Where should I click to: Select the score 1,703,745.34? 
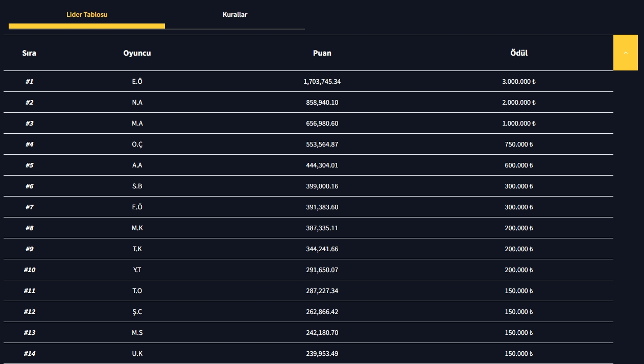[x=322, y=81]
